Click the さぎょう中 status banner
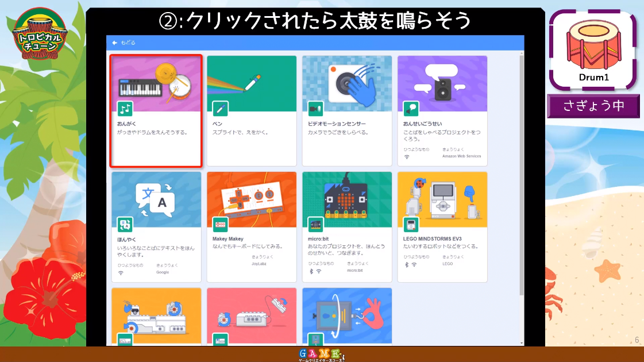This screenshot has height=362, width=644. 593,106
